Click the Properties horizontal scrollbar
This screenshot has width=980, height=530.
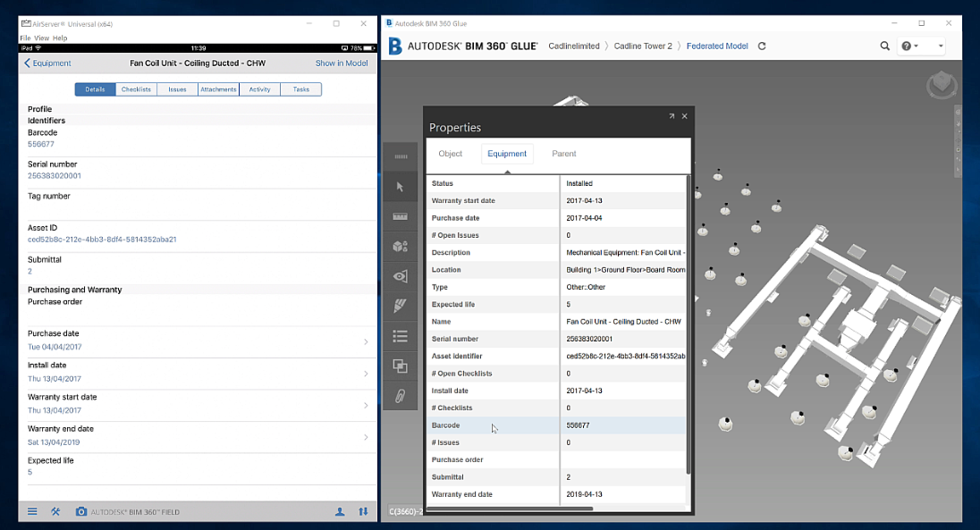[x=510, y=509]
